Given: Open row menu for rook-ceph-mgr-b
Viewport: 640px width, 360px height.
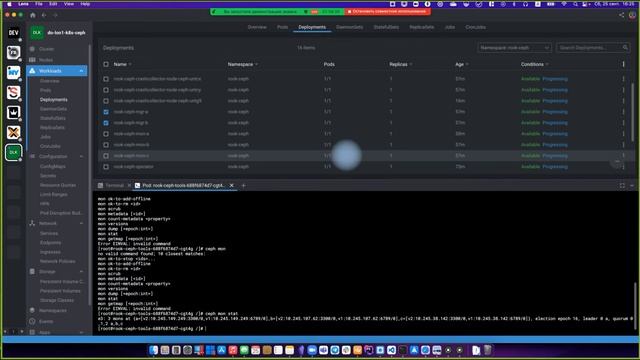Looking at the screenshot, I should 623,123.
